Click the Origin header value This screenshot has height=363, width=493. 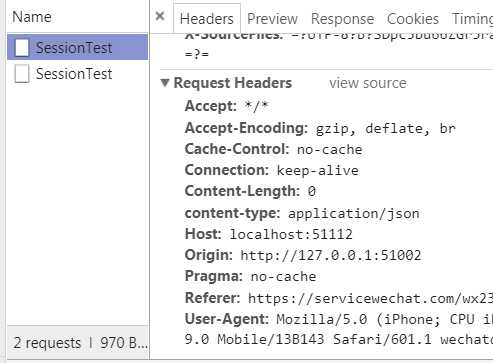(x=331, y=255)
